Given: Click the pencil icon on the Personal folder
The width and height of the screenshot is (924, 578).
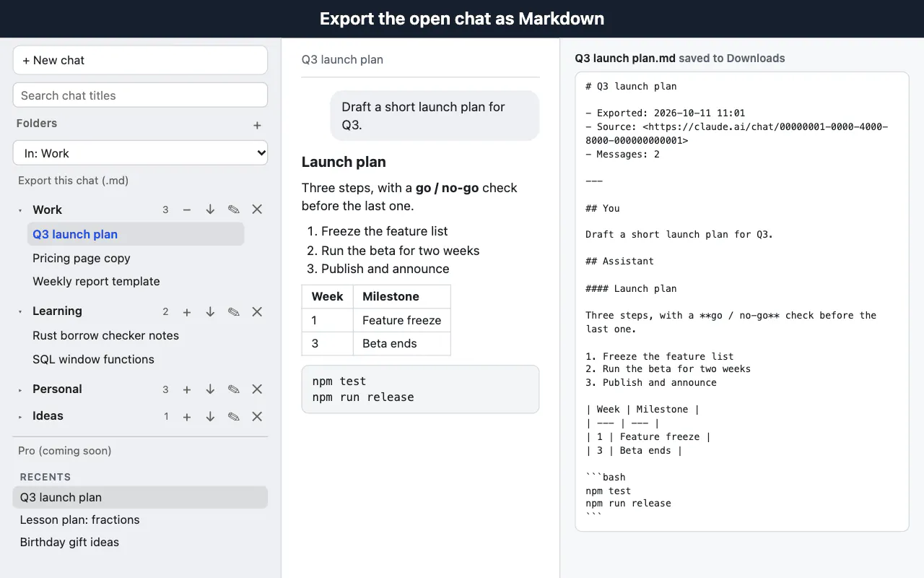Looking at the screenshot, I should click(x=233, y=389).
